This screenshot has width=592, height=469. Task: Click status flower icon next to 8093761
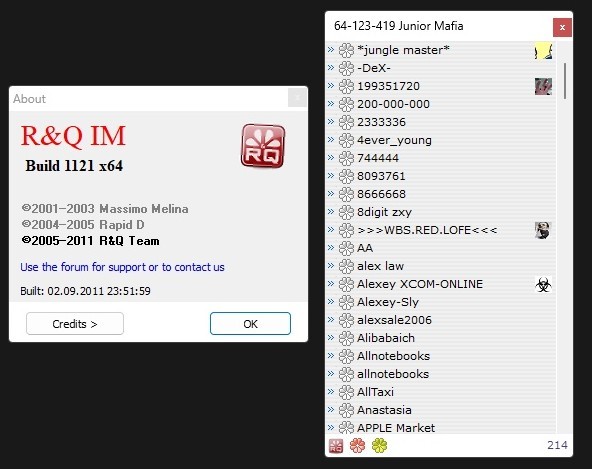pyautogui.click(x=346, y=176)
